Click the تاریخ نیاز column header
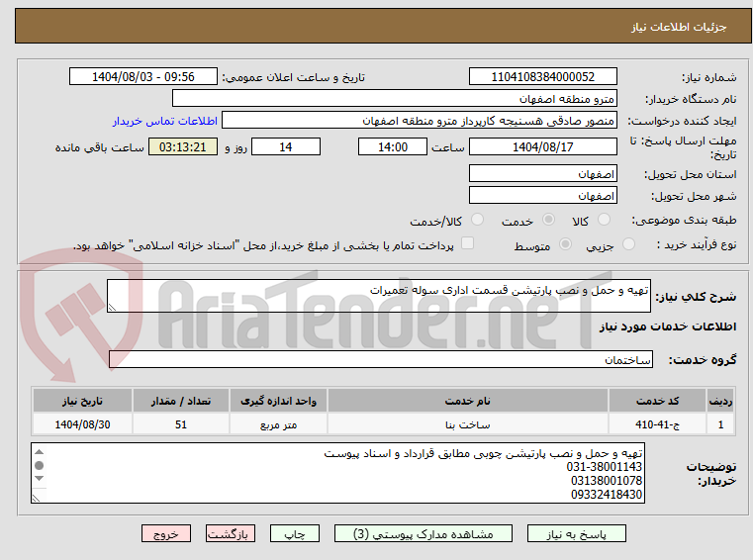 coord(82,401)
